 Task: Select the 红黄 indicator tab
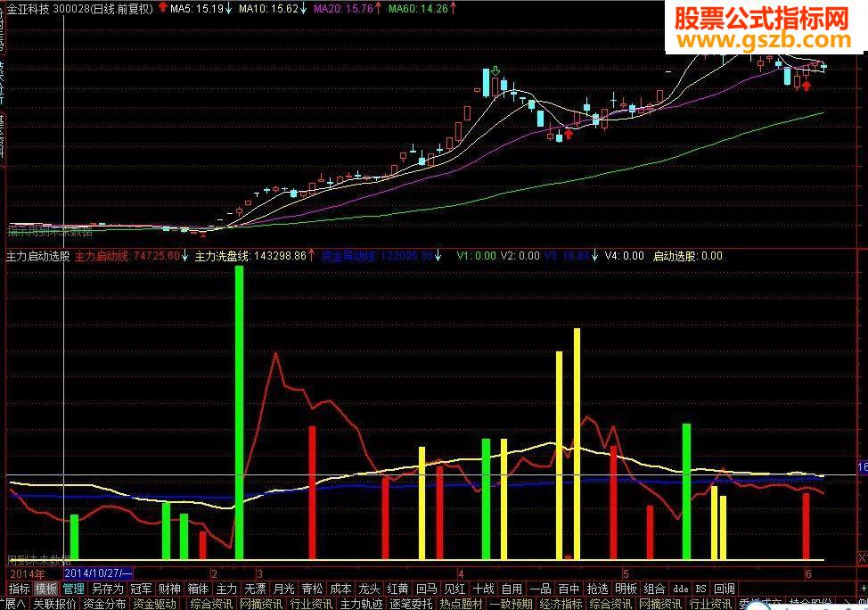[398, 589]
